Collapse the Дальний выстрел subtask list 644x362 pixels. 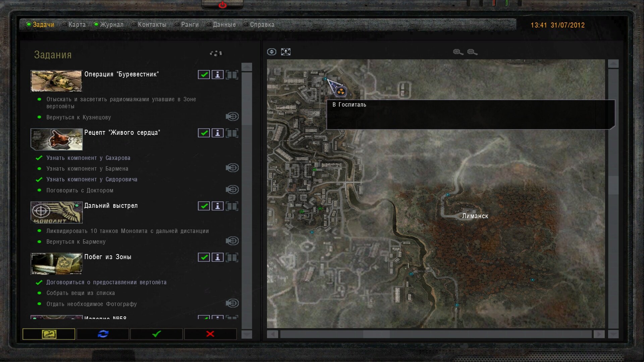[x=232, y=206]
